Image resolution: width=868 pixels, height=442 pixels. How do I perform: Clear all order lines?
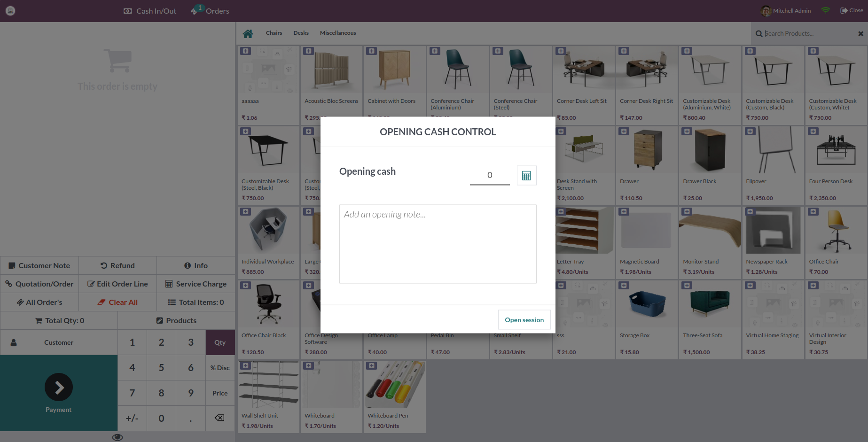117,302
